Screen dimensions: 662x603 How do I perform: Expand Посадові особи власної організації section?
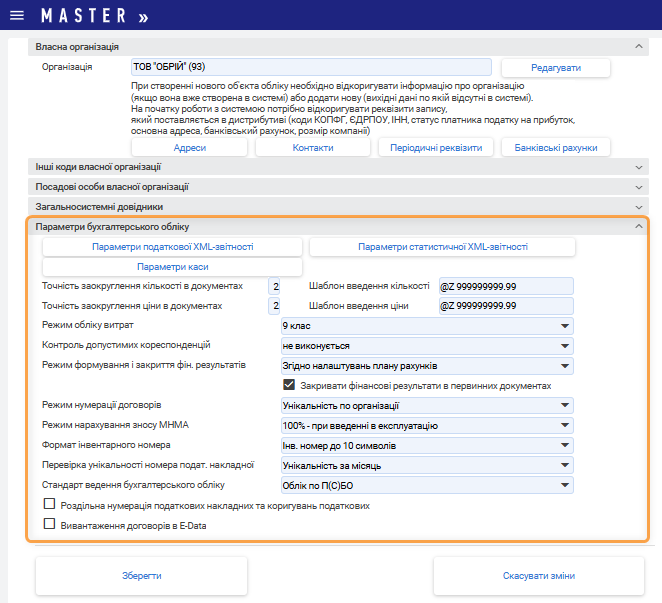[639, 187]
